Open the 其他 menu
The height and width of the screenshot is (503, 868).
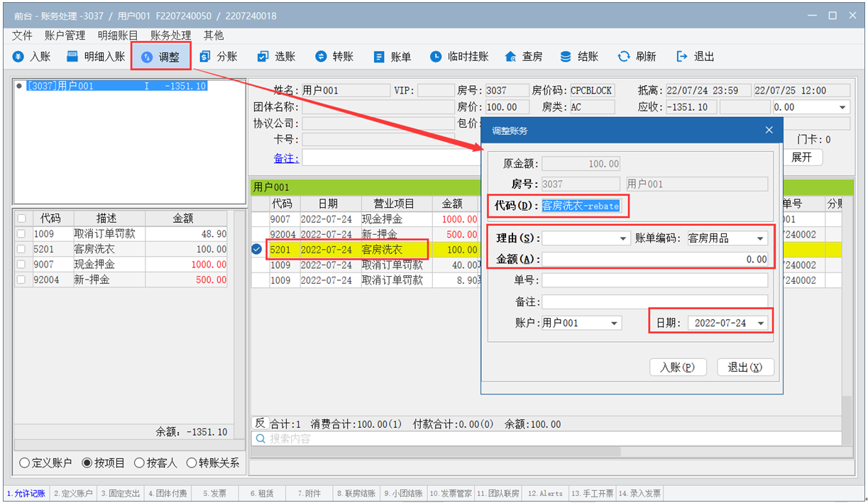[214, 35]
